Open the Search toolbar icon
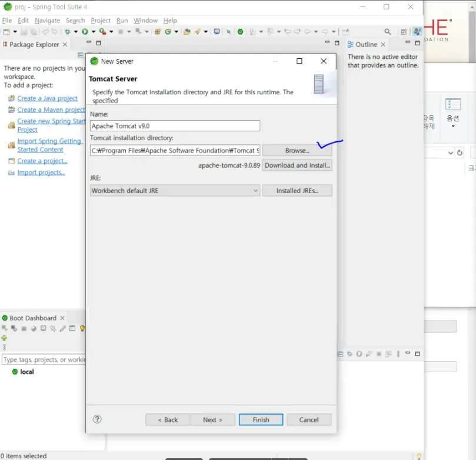Screen dimensions: 476x460 [x=387, y=31]
